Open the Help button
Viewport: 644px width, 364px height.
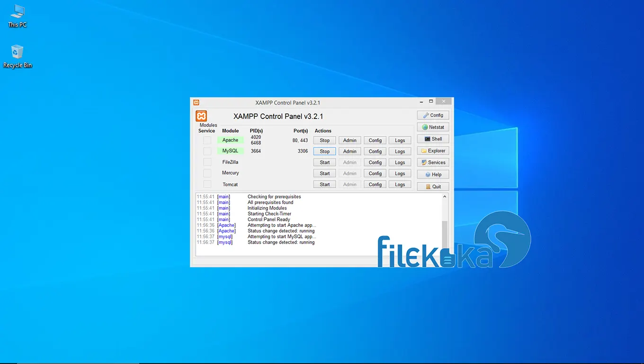[433, 174]
